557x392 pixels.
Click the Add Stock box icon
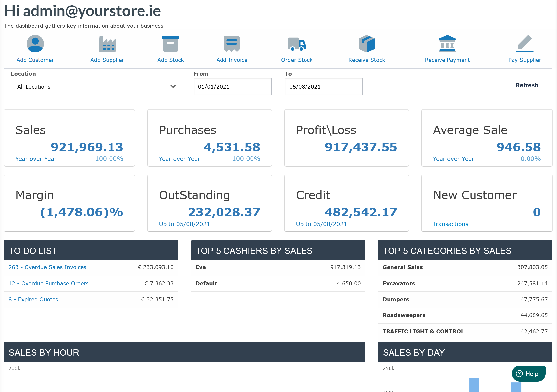[x=170, y=44]
